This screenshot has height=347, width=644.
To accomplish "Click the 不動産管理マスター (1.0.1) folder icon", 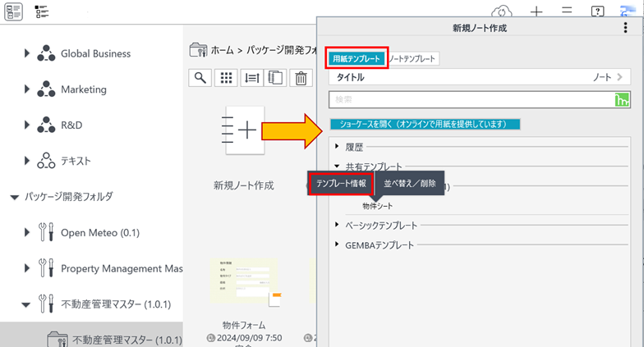I will (x=57, y=340).
